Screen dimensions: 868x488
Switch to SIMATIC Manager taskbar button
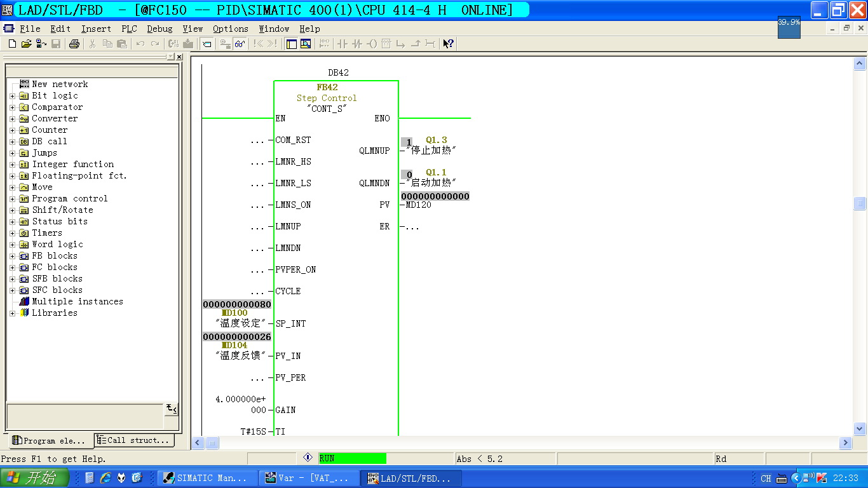tap(207, 478)
